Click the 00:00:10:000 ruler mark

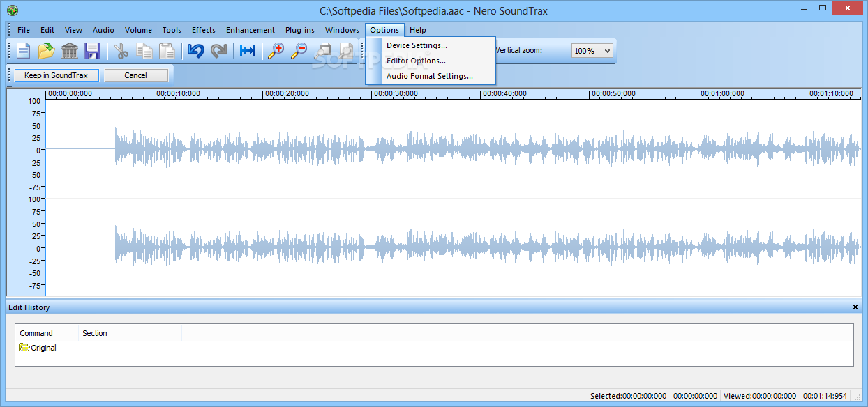[178, 93]
